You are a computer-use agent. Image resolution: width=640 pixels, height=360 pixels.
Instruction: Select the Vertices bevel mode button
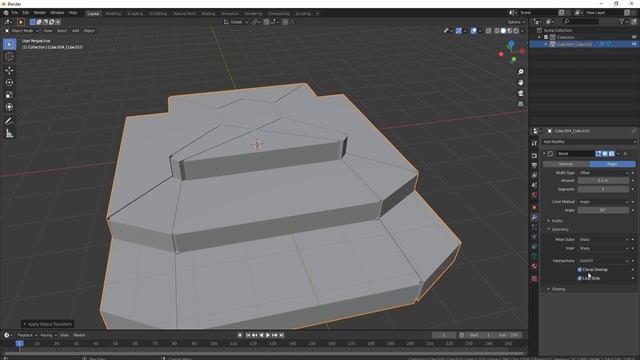coord(566,164)
